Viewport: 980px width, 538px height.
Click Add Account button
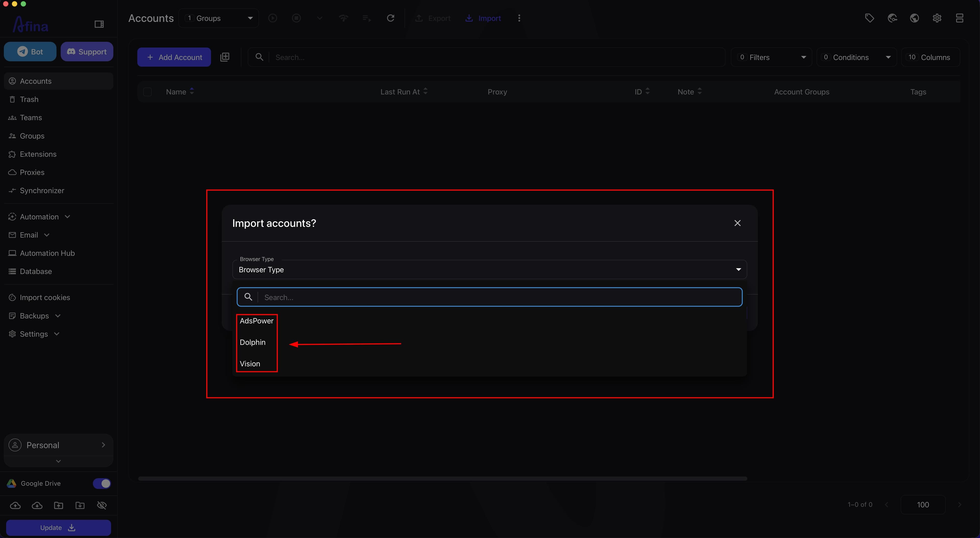[x=174, y=57]
